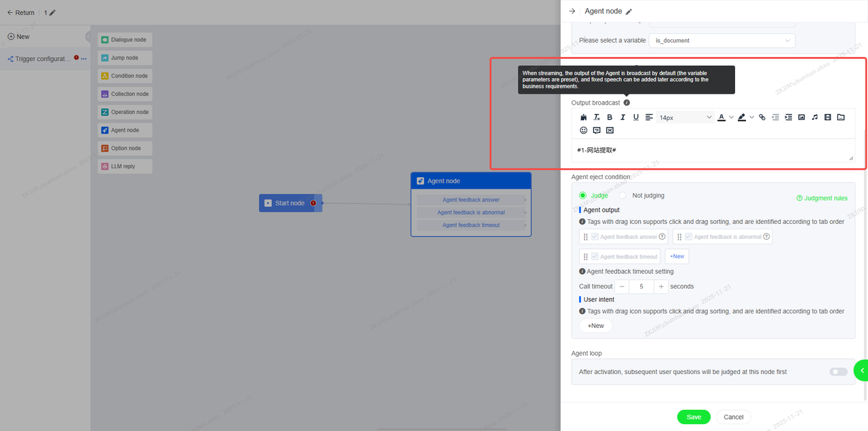The height and width of the screenshot is (431, 868).
Task: Select the Judge radio button
Action: point(583,195)
